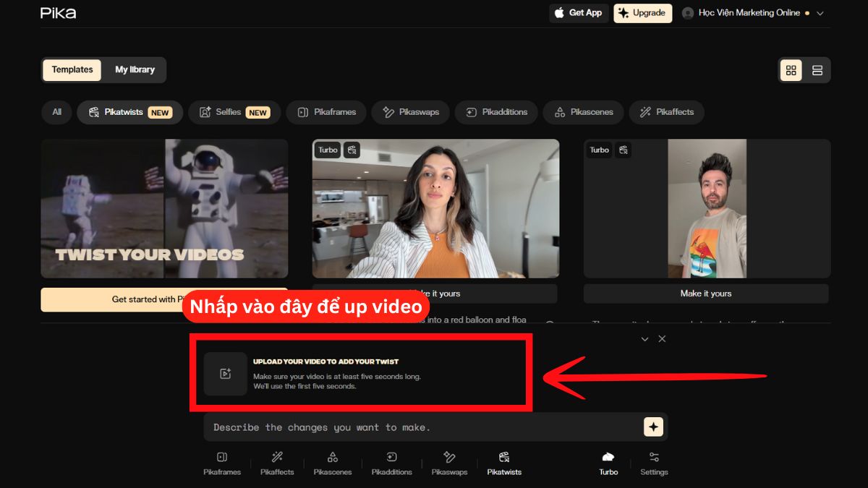Select the Pikaswaps filter chip
868x488 pixels.
point(411,112)
